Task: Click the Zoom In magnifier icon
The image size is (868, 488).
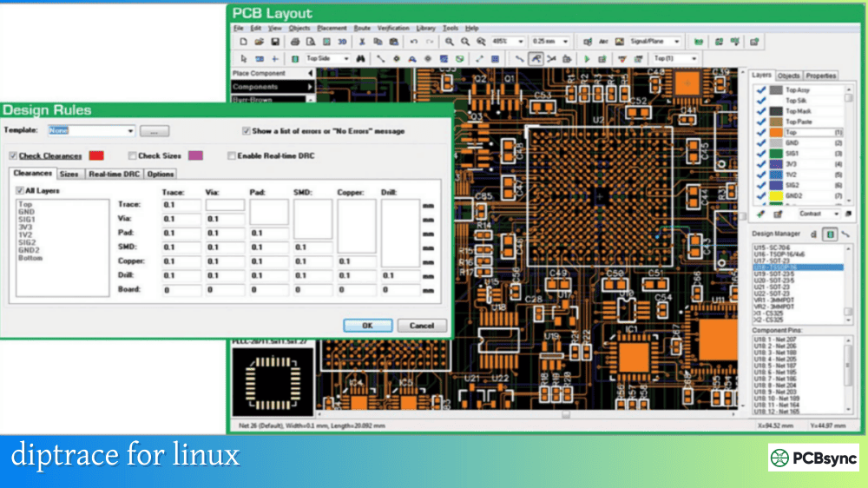Action: (x=450, y=42)
